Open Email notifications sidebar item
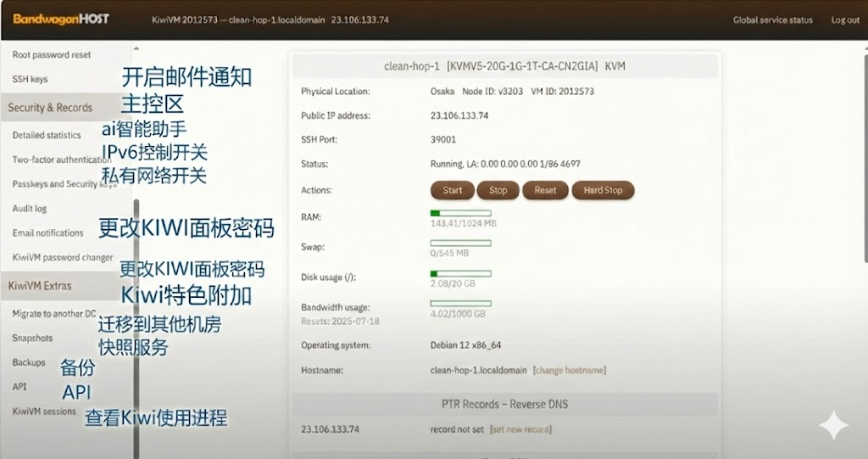This screenshot has width=868, height=459. coord(47,232)
